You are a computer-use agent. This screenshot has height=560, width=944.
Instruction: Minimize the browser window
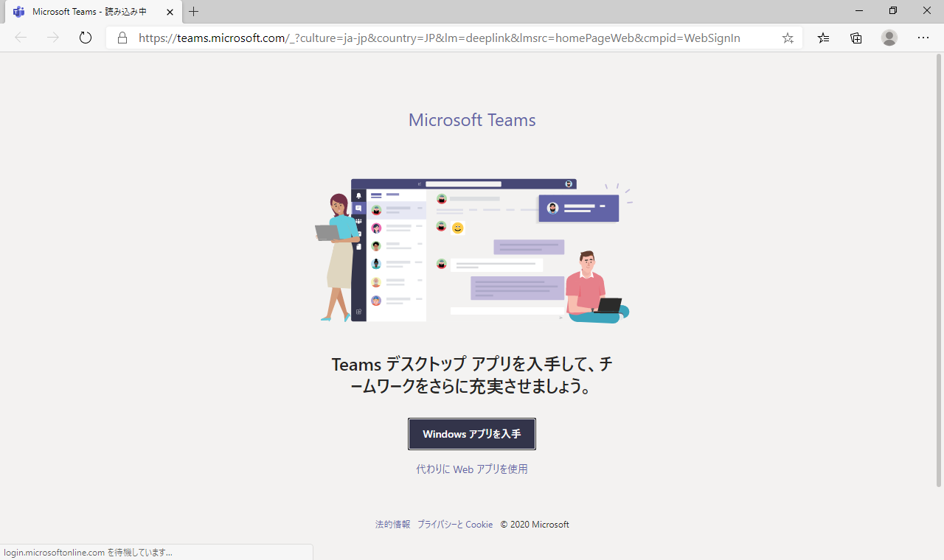coord(859,10)
